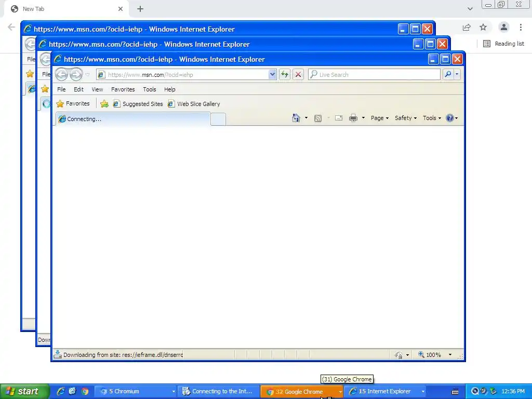The image size is (532, 399).
Task: Open the search provider dropdown arrow
Action: pos(457,74)
